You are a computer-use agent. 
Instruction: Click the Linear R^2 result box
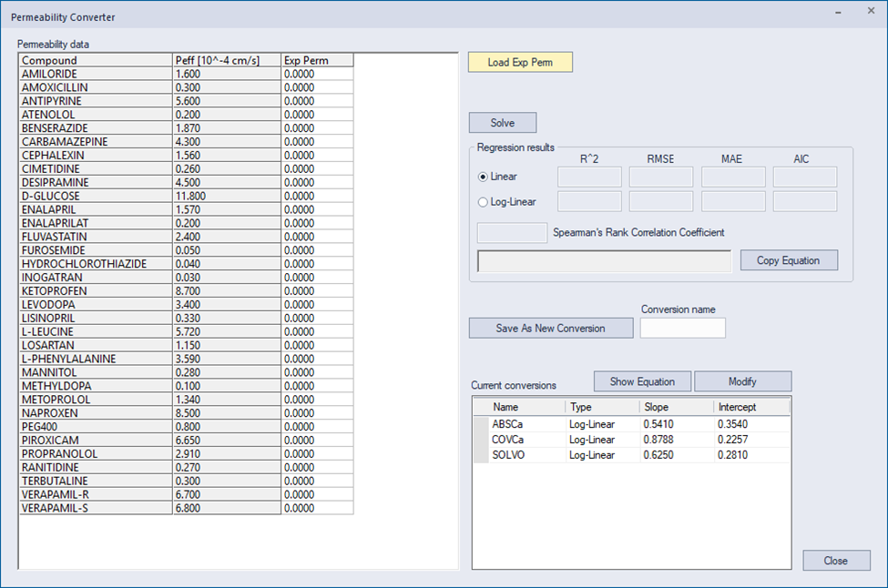589,177
